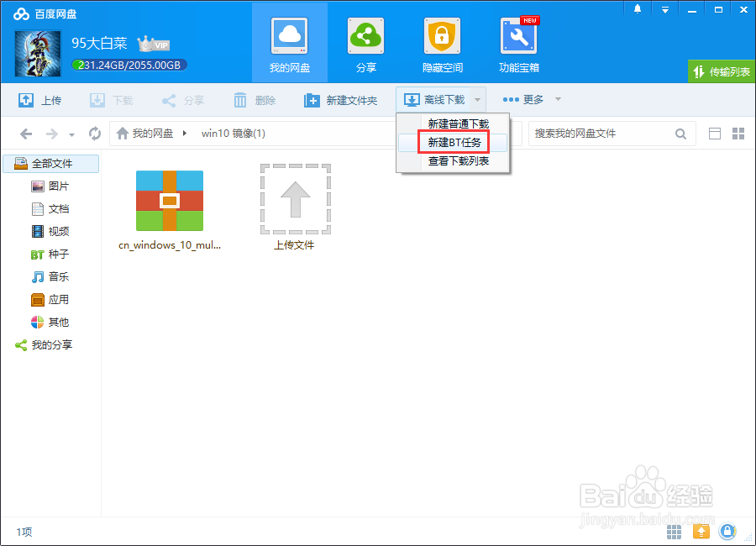Filter by 其他 in the sidebar
This screenshot has height=546, width=756.
point(50,323)
